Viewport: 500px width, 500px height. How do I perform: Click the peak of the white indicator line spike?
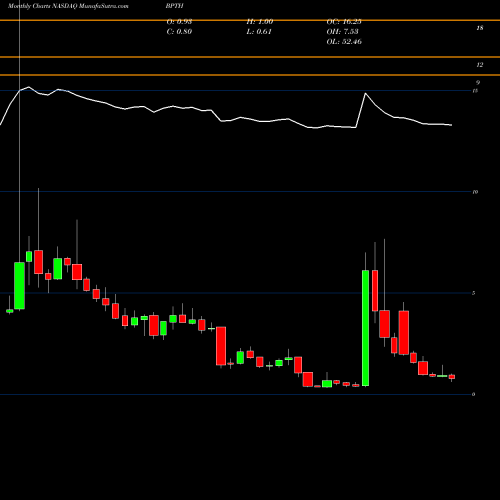tap(366, 93)
